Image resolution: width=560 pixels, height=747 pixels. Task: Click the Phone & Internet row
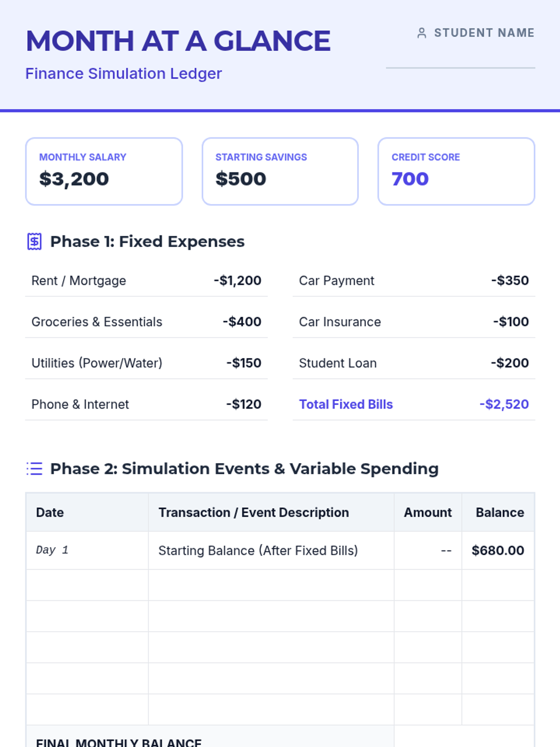point(146,404)
